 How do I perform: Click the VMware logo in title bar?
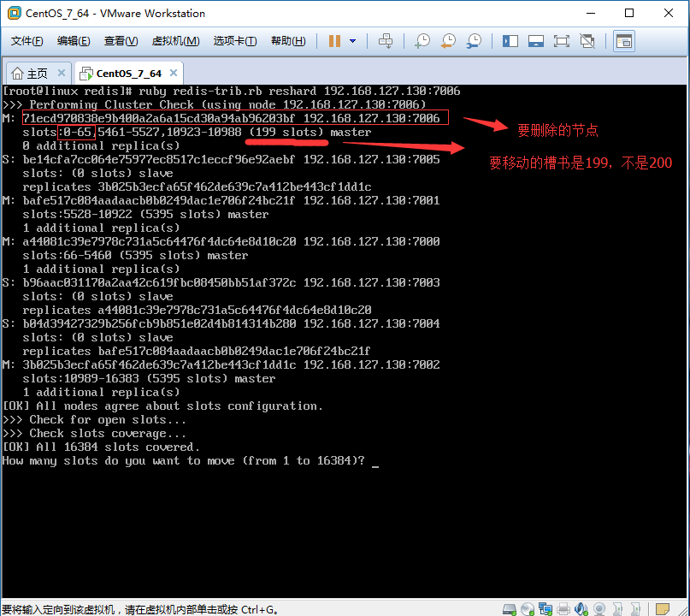(15, 13)
